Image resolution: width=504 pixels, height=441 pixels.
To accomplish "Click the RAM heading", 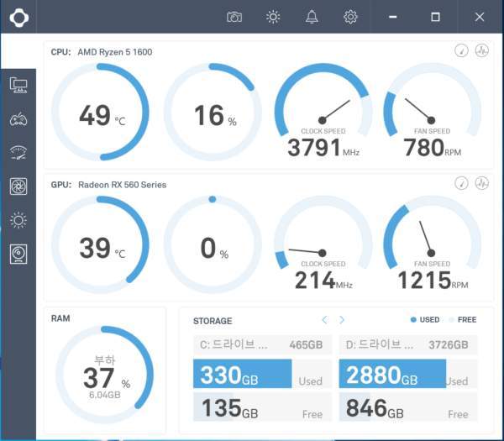I will [x=60, y=318].
